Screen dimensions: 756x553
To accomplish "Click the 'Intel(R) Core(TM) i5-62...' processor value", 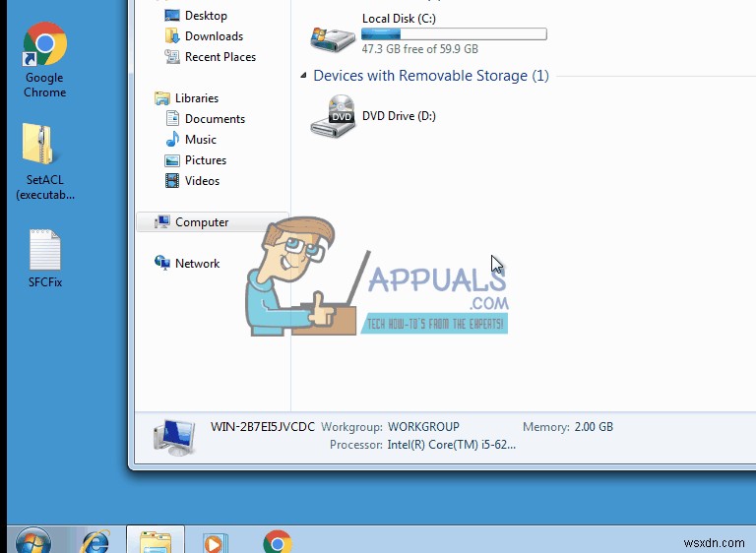I will [452, 445].
